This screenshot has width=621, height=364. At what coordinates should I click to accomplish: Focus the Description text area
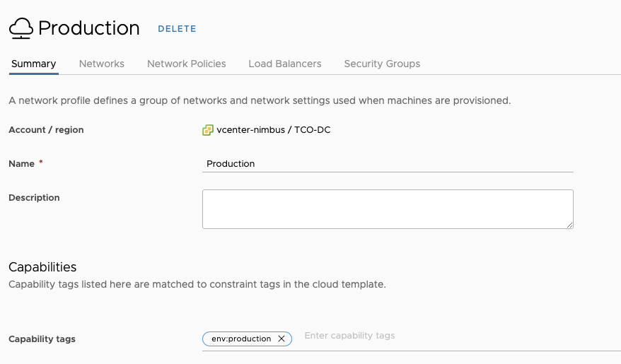click(x=388, y=209)
